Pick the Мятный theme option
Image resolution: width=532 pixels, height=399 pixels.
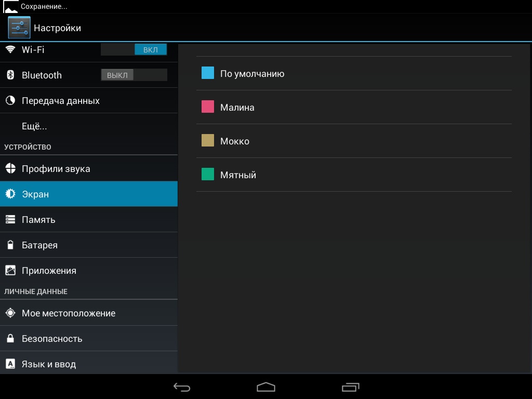pyautogui.click(x=238, y=175)
